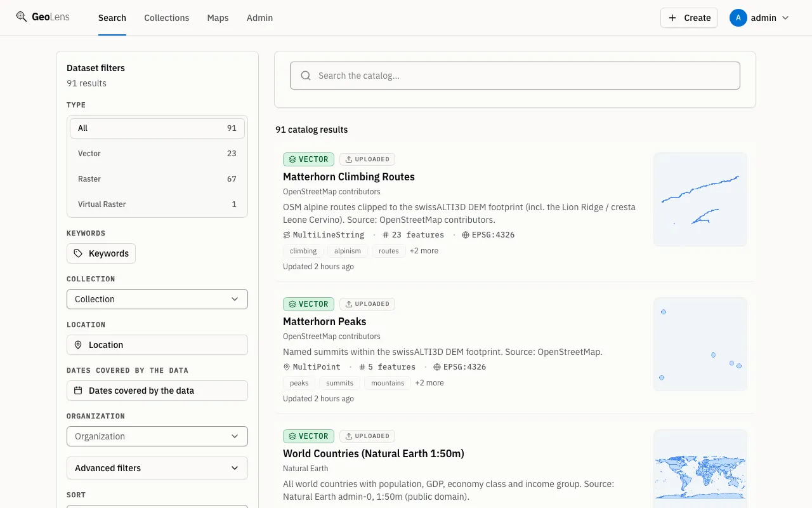Viewport: 812px width, 508px height.
Task: Click the alpinism keyword tag
Action: [x=348, y=251]
